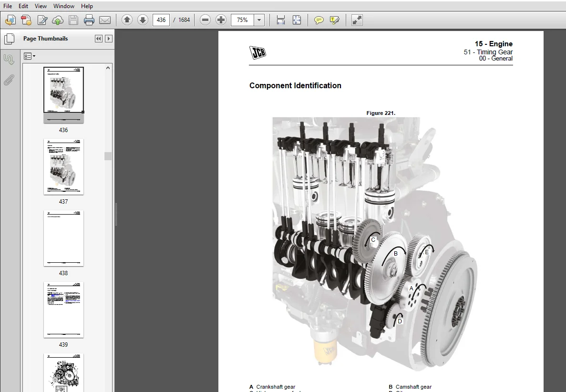566x392 pixels.
Task: Click the Highlight Text tool icon
Action: tap(335, 20)
